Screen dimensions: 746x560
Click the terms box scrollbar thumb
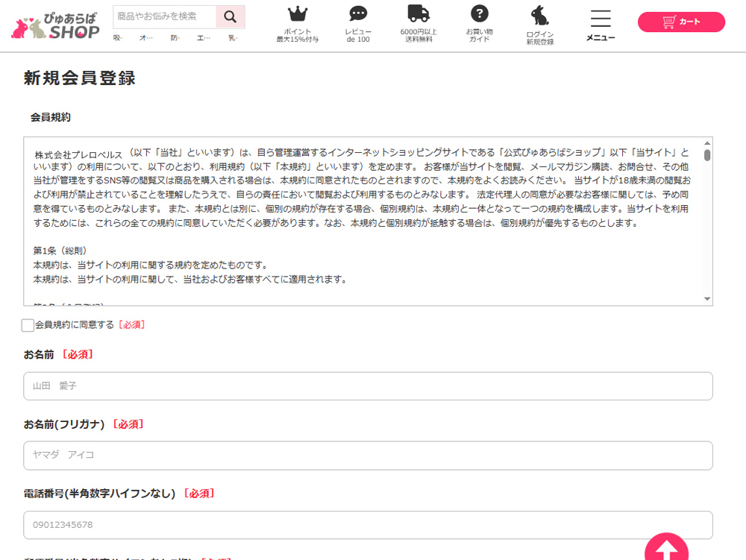pyautogui.click(x=707, y=155)
